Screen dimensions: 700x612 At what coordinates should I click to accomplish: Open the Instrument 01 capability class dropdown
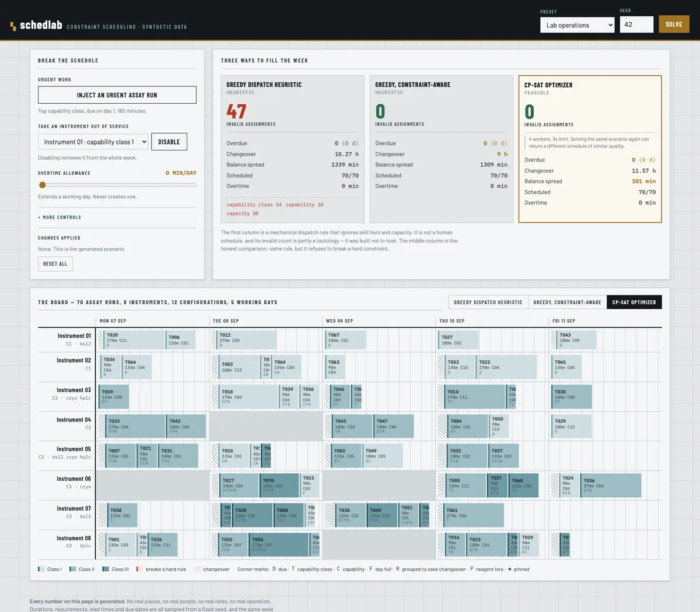[93, 142]
